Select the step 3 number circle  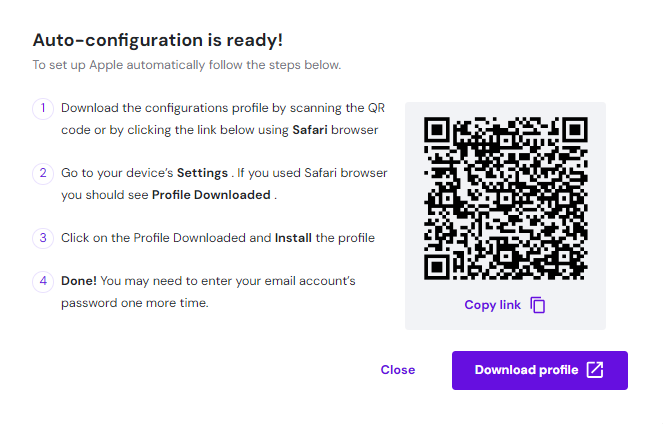tap(43, 238)
